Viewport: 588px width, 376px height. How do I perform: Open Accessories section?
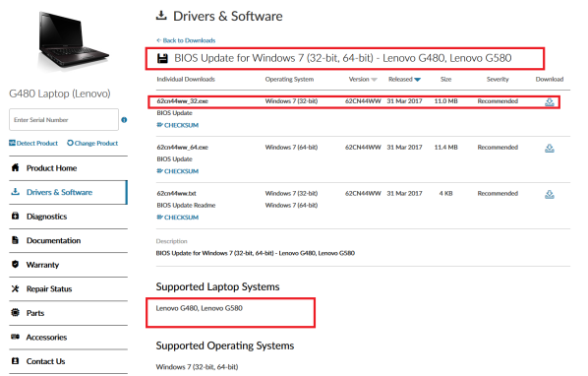(46, 338)
